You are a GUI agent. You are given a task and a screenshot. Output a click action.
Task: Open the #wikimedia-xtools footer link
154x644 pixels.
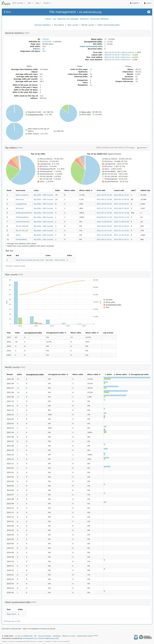85,636
